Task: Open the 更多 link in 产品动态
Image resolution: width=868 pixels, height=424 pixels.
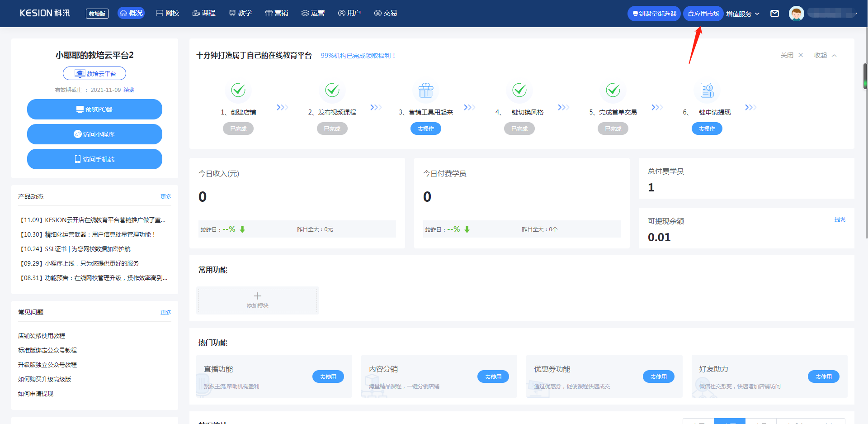Action: click(x=165, y=197)
